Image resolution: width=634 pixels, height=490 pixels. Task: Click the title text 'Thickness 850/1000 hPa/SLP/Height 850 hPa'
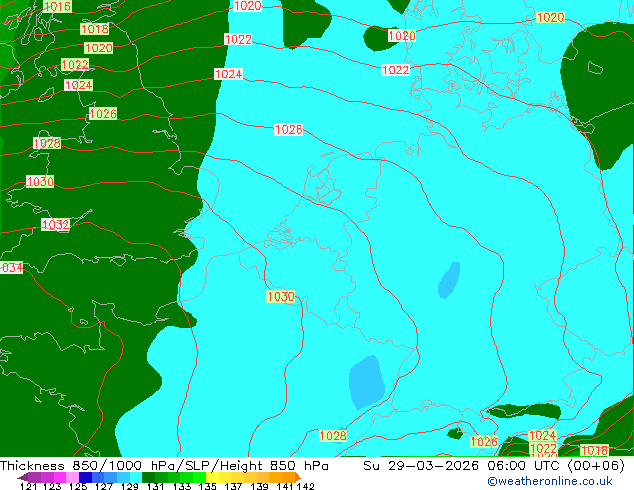point(164,466)
